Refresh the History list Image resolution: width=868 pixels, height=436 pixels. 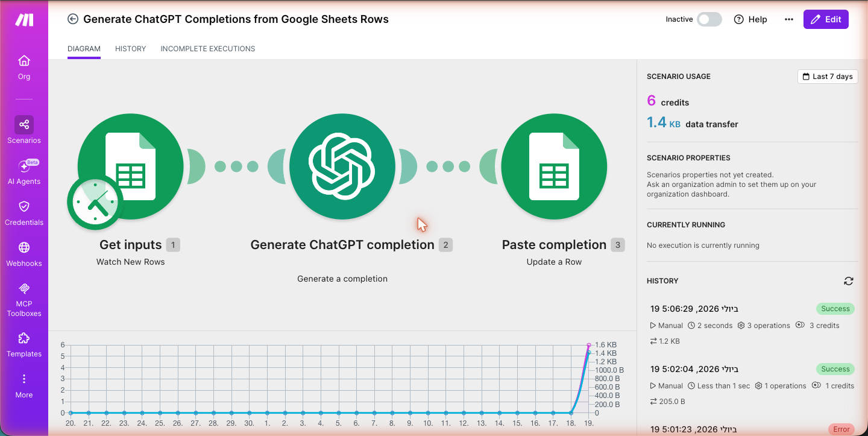(849, 281)
